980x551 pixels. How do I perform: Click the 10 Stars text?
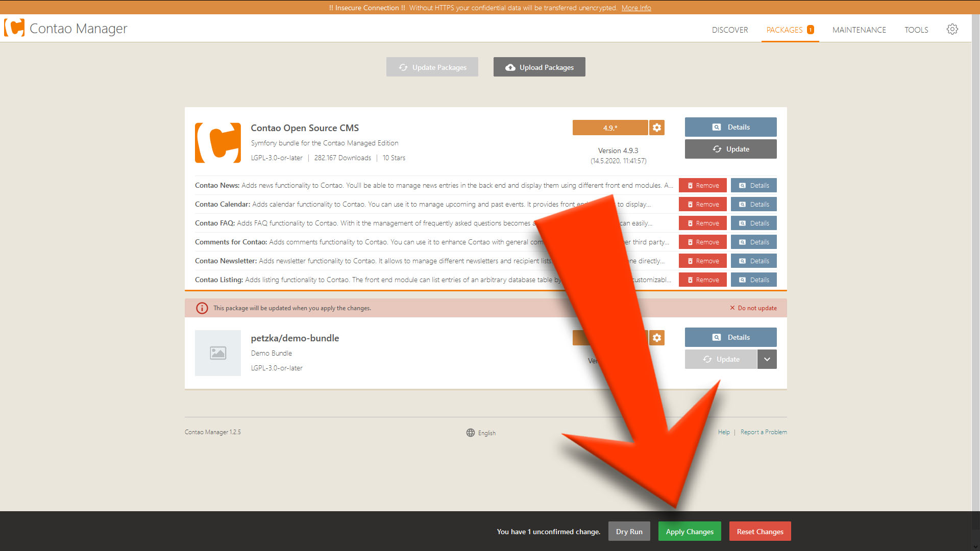click(x=394, y=158)
